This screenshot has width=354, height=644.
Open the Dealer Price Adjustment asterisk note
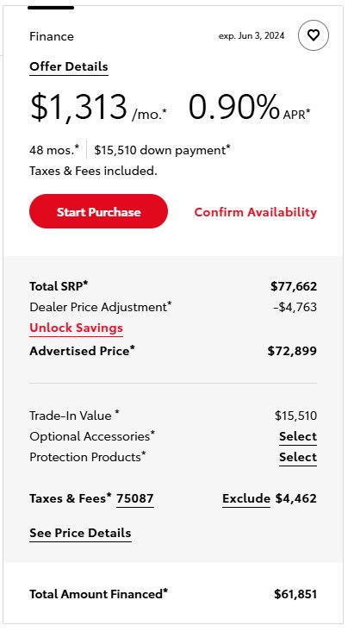[170, 304]
